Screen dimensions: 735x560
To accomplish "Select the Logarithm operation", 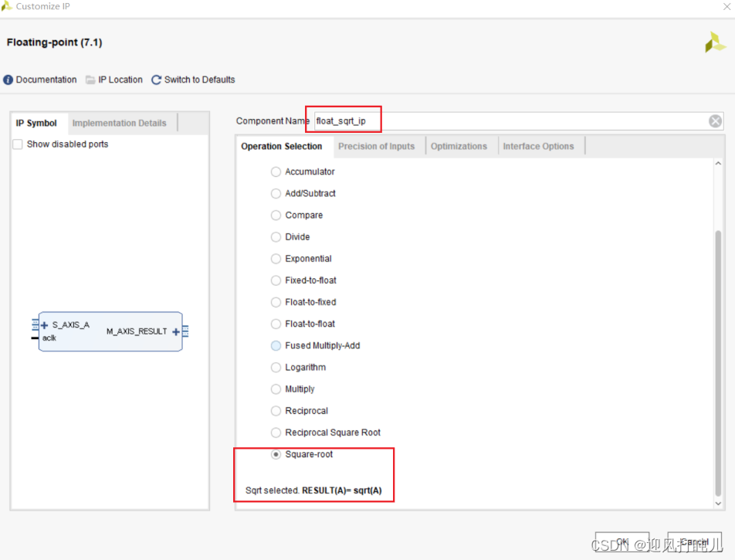I will click(x=276, y=367).
